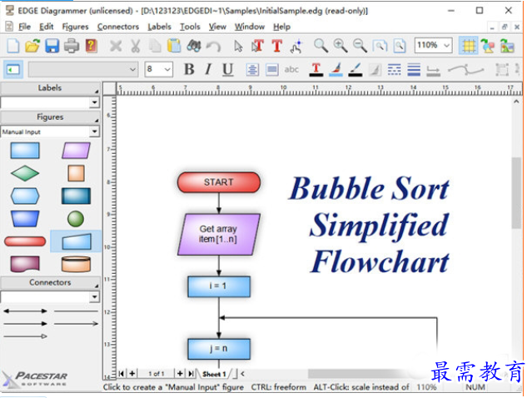Image resolution: width=532 pixels, height=398 pixels.
Task: Select the light blue hexagon figure
Action: click(x=25, y=197)
